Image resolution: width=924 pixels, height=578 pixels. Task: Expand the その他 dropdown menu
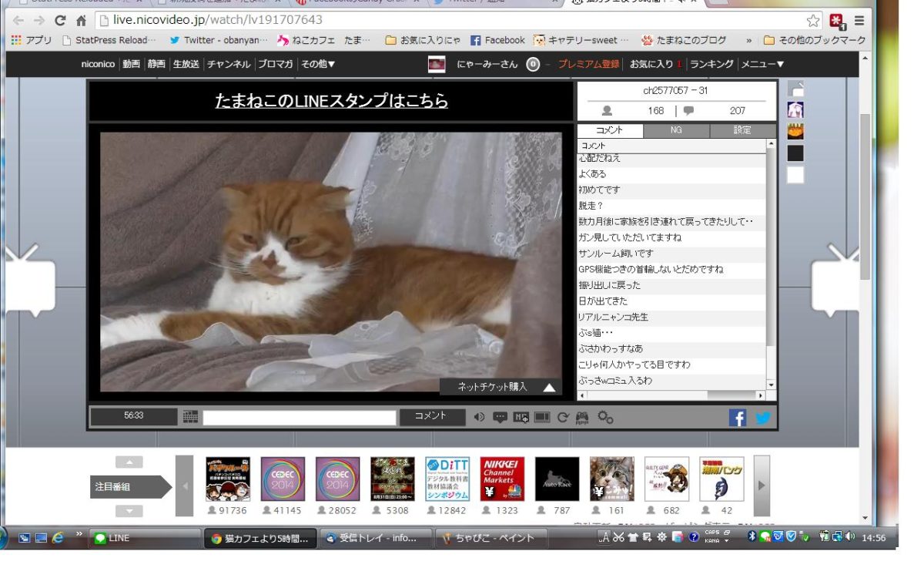coord(318,64)
